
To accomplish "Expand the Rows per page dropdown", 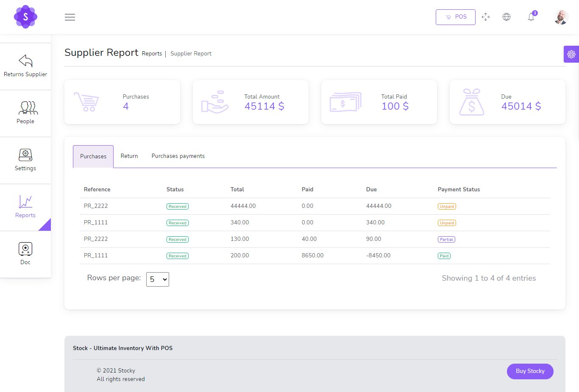I will [x=158, y=279].
